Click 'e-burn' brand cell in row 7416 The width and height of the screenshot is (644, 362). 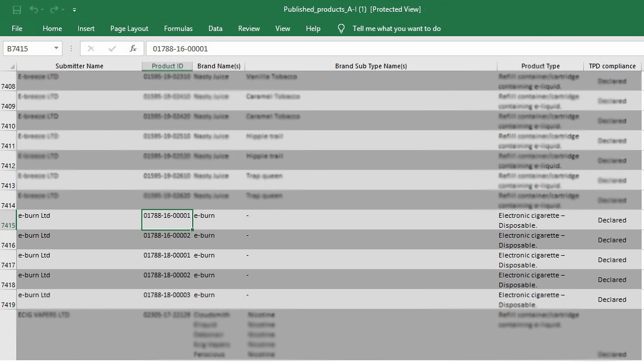(x=219, y=240)
